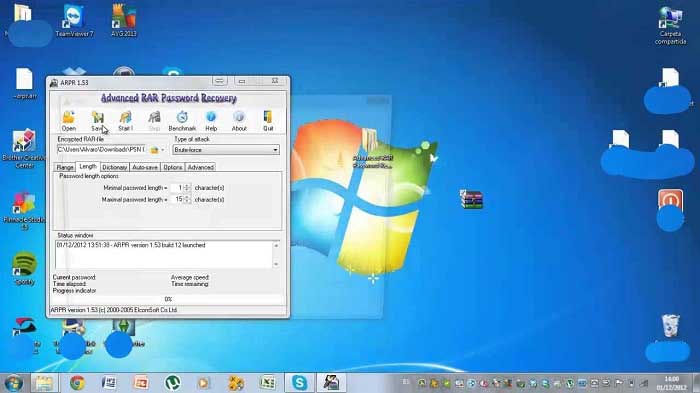
Task: Open the Dictionary tab
Action: 115,167
